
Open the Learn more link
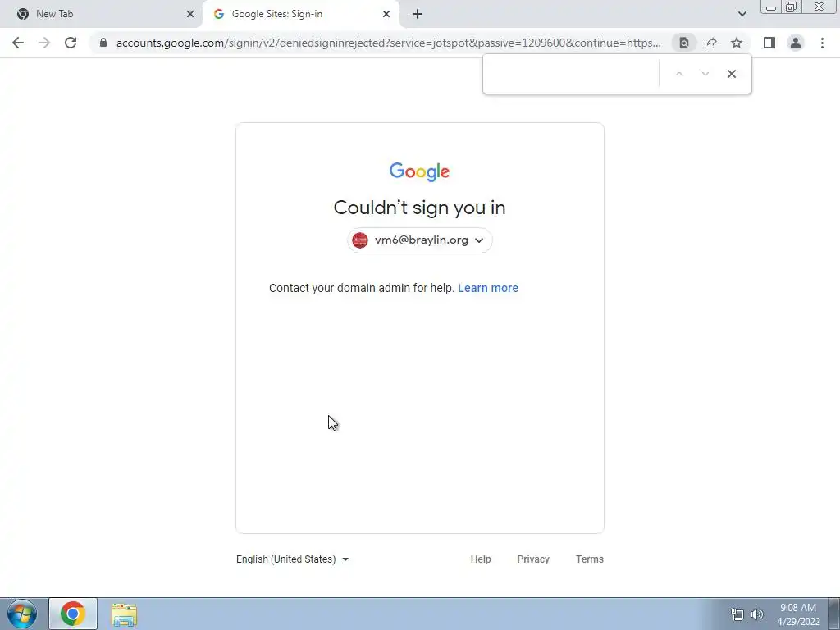tap(488, 288)
